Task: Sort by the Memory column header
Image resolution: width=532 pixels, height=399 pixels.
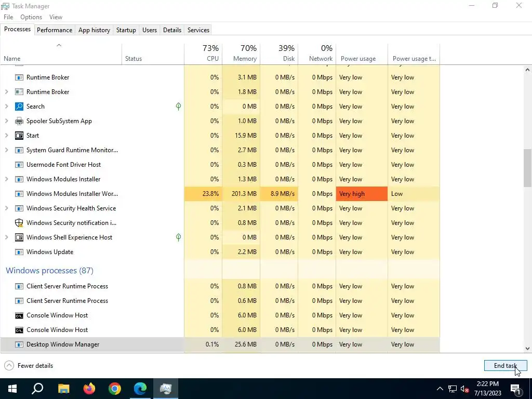Action: (x=241, y=54)
